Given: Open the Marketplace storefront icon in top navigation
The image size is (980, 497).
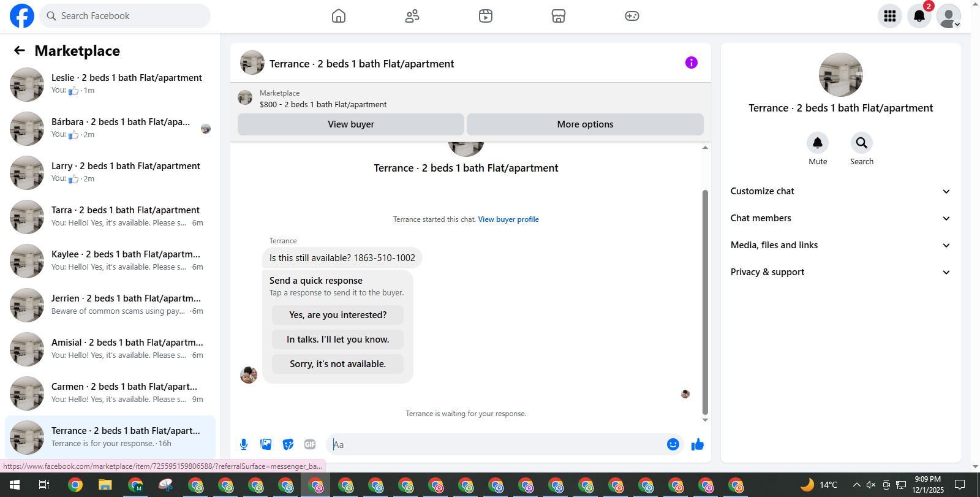Looking at the screenshot, I should click(559, 16).
